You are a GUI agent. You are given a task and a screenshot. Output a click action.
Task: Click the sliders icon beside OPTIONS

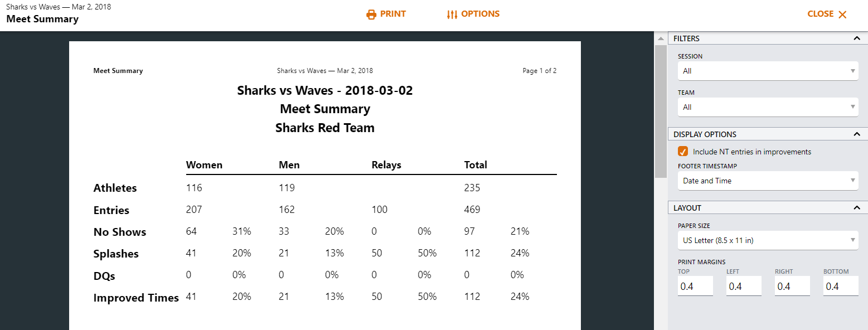452,14
